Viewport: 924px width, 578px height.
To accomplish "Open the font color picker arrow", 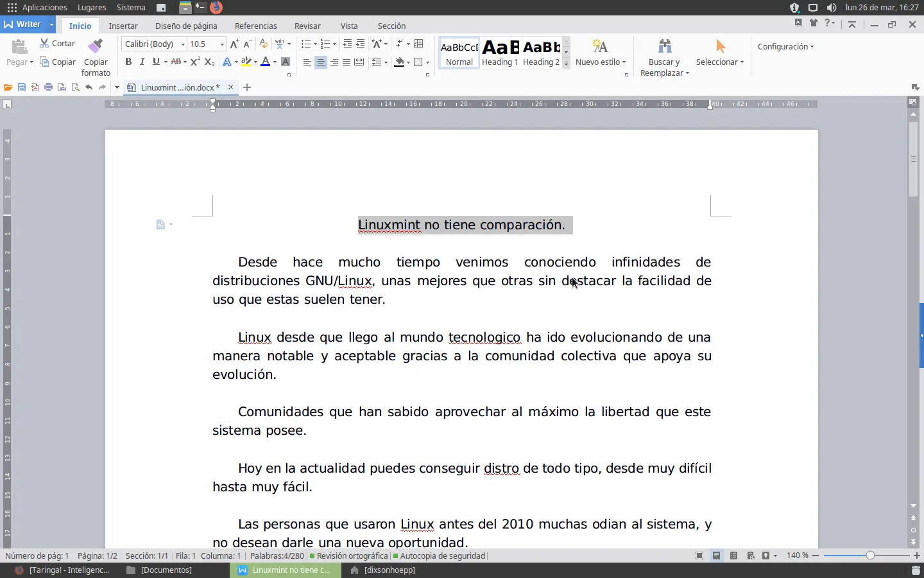I will (x=275, y=62).
